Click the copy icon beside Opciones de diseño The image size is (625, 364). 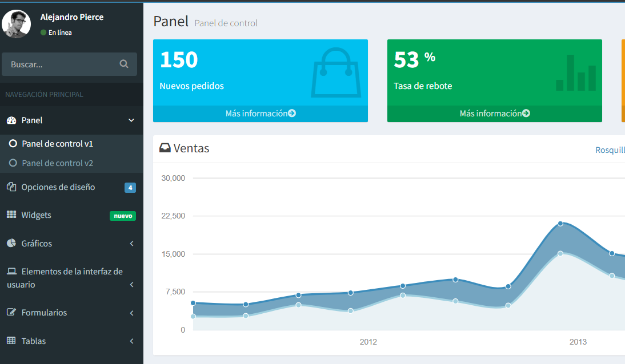point(10,187)
